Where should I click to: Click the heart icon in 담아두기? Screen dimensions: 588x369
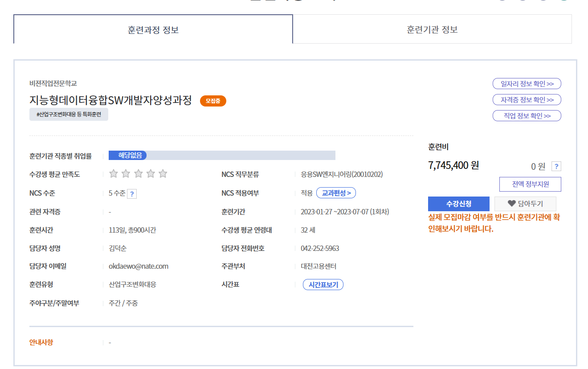click(512, 204)
